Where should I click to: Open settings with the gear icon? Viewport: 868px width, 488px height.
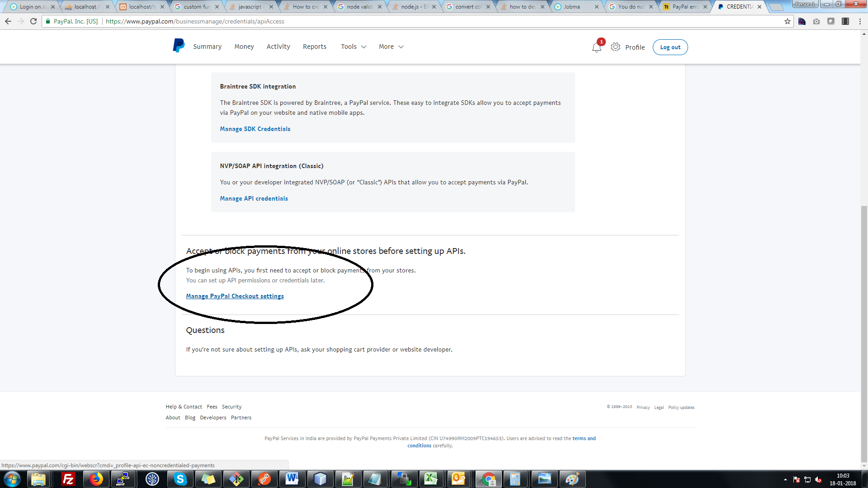point(615,47)
